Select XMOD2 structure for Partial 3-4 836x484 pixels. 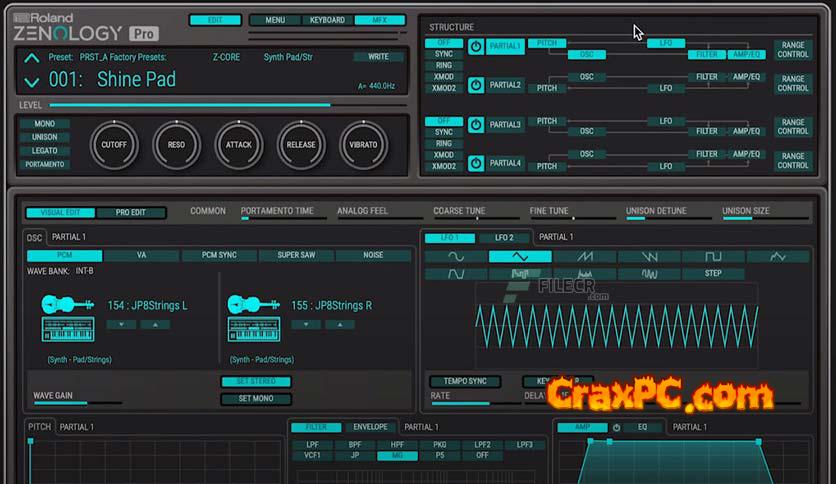point(444,166)
